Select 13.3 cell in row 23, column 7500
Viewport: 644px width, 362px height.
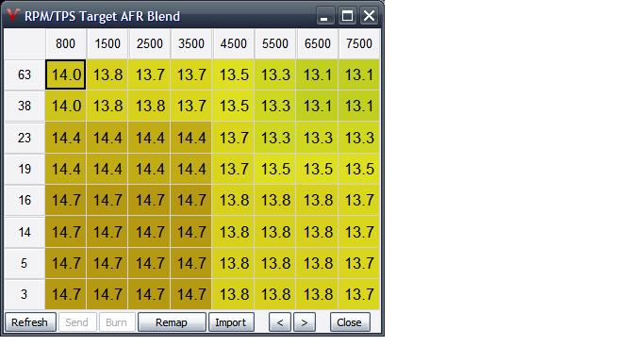(x=359, y=138)
